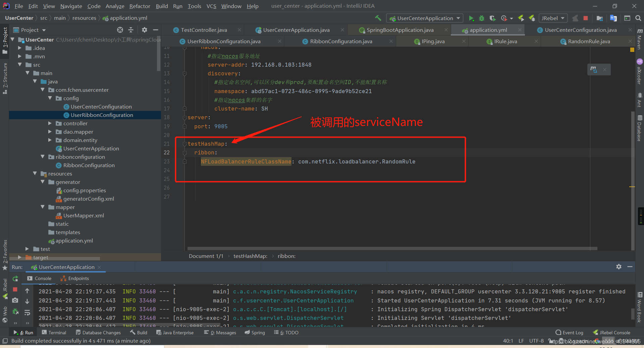This screenshot has height=348, width=644.
Task: Collapse all in Project panel
Action: pos(131,30)
